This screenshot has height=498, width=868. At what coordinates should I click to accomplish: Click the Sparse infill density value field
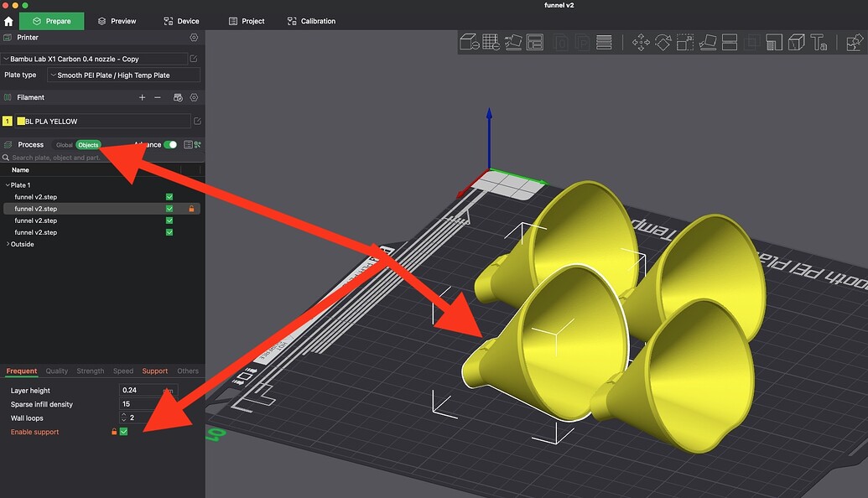point(148,404)
